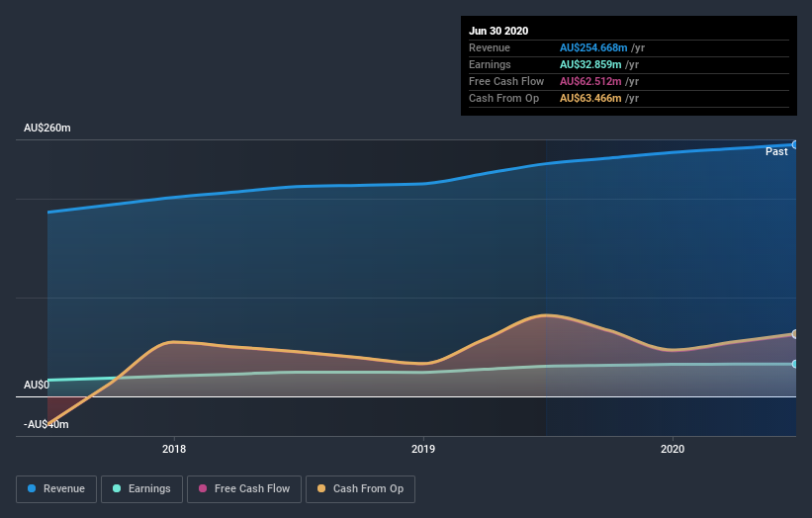Viewport: 812px width, 518px height.
Task: Click the 2020 x-axis label
Action: 673,449
